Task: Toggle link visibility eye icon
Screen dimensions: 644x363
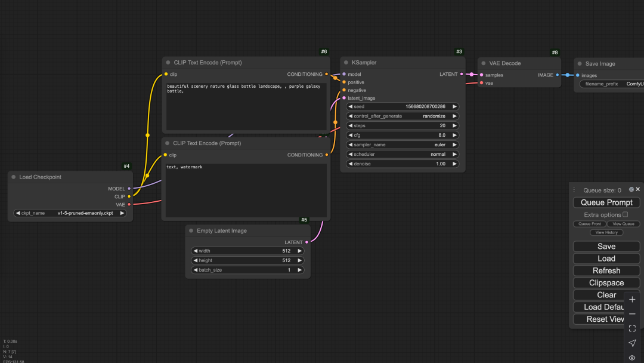Action: coord(632,358)
